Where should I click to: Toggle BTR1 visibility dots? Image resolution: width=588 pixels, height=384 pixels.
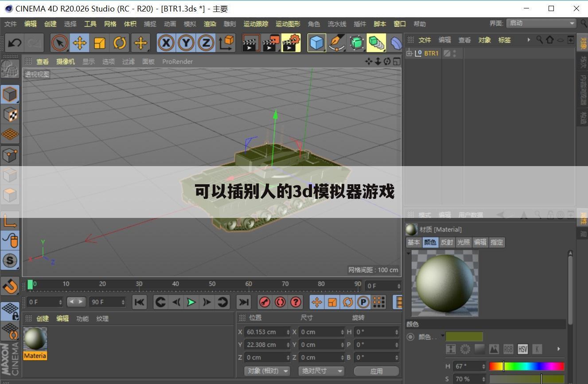(x=455, y=53)
